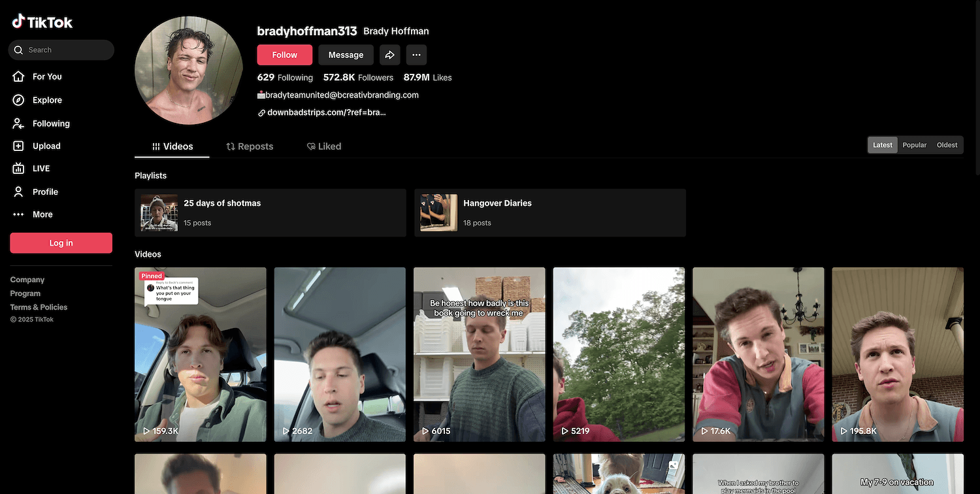Switch to the Reposts tab
Viewport: 980px width, 494px height.
[250, 146]
